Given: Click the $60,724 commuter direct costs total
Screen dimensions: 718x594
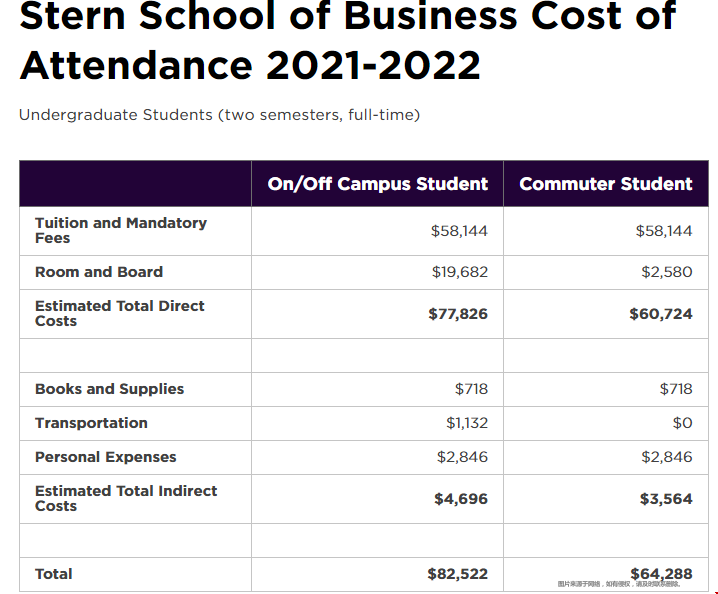Looking at the screenshot, I should [x=661, y=314].
